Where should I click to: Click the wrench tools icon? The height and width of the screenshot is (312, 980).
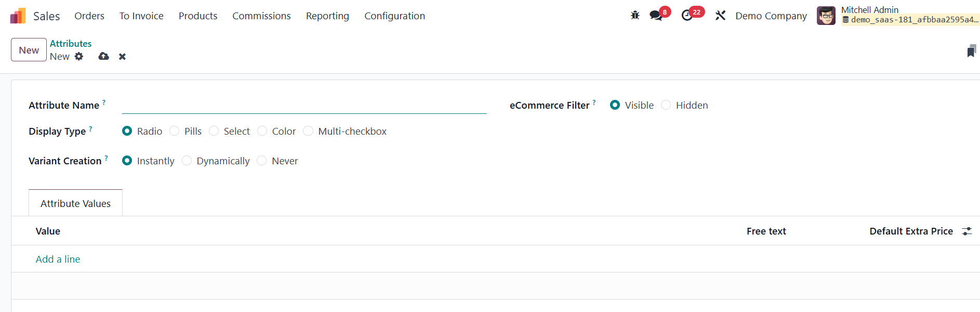pyautogui.click(x=720, y=16)
